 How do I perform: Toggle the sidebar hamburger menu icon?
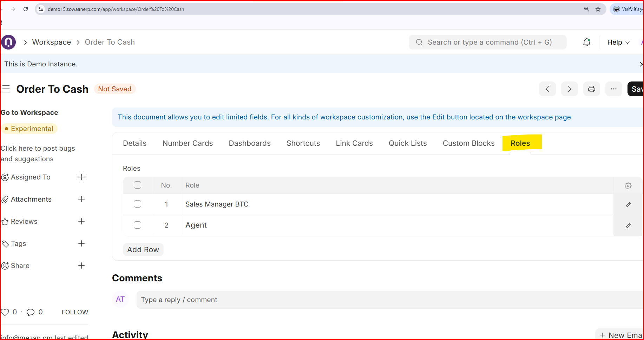6,89
